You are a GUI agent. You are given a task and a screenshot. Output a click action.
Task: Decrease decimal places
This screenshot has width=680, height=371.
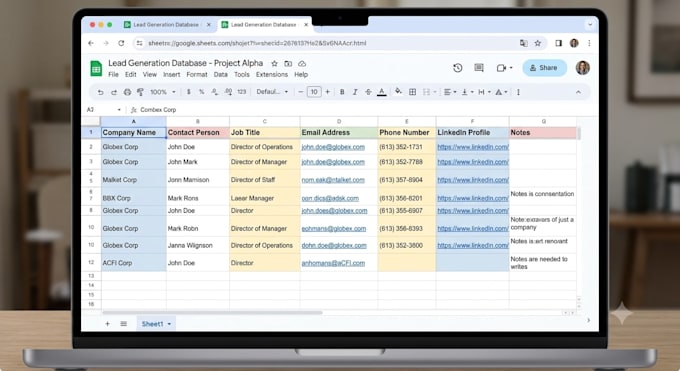[x=214, y=92]
